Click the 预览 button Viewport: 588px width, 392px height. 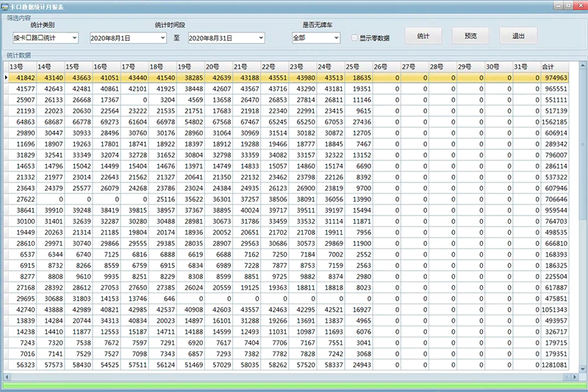pyautogui.click(x=471, y=35)
